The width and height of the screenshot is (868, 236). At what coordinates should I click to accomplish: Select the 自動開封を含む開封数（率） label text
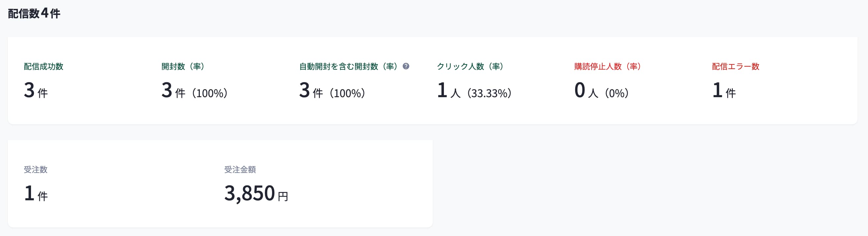point(349,66)
